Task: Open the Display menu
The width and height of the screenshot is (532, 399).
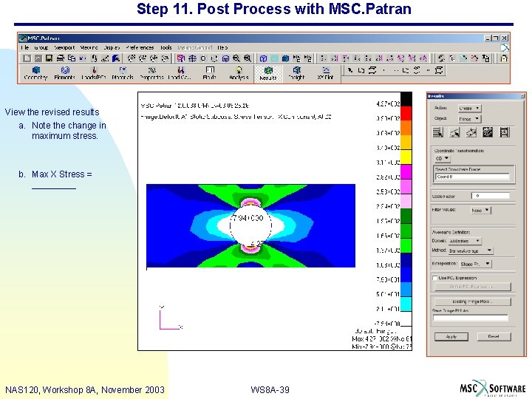Action: click(112, 47)
